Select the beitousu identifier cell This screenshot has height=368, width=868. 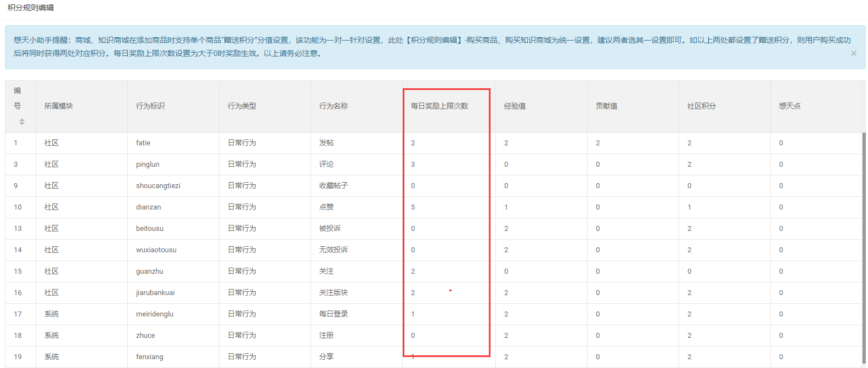[x=173, y=228]
